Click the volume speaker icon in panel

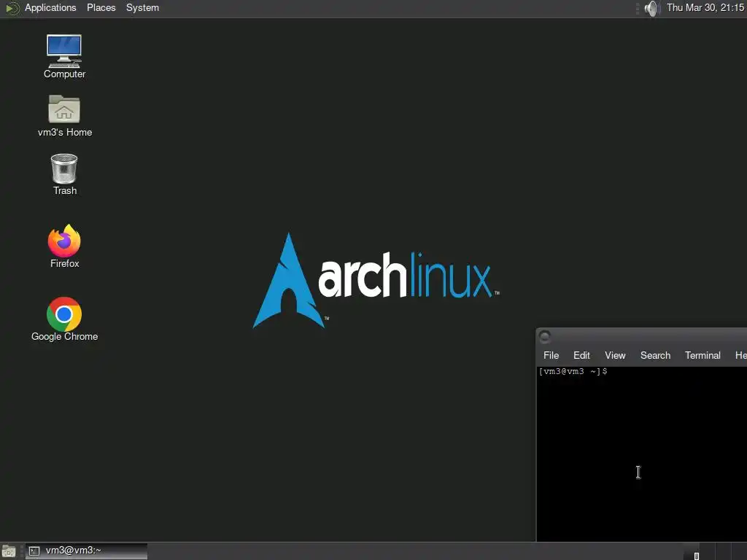click(x=651, y=8)
